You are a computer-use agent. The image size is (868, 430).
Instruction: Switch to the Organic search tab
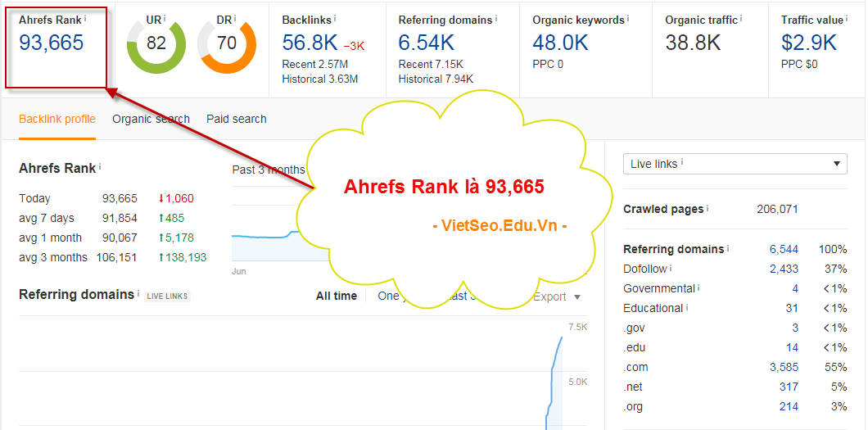(x=151, y=119)
